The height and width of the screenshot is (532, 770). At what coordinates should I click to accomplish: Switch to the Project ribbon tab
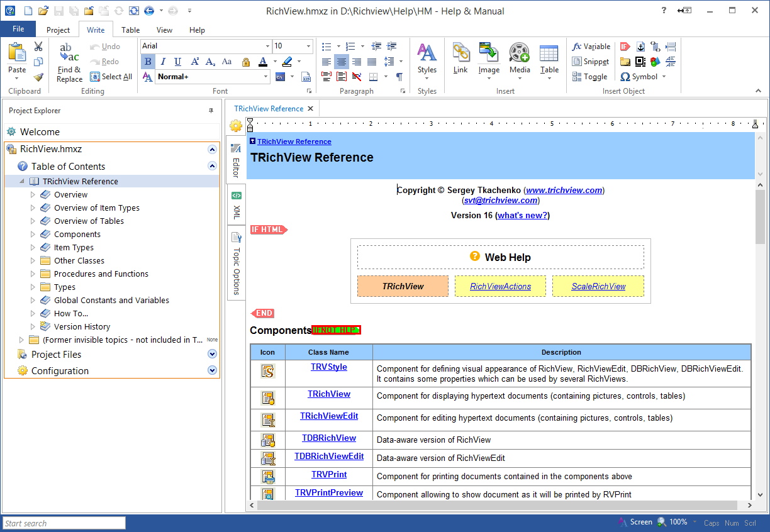coord(58,29)
